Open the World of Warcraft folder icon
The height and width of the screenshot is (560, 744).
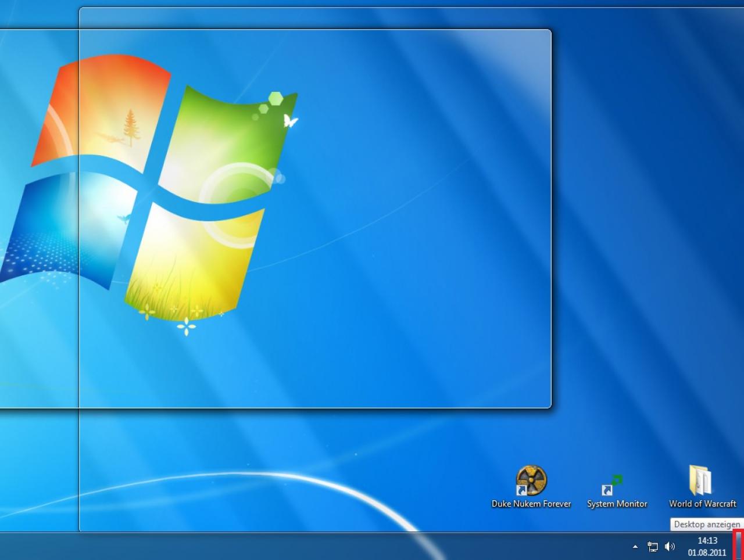[x=700, y=480]
